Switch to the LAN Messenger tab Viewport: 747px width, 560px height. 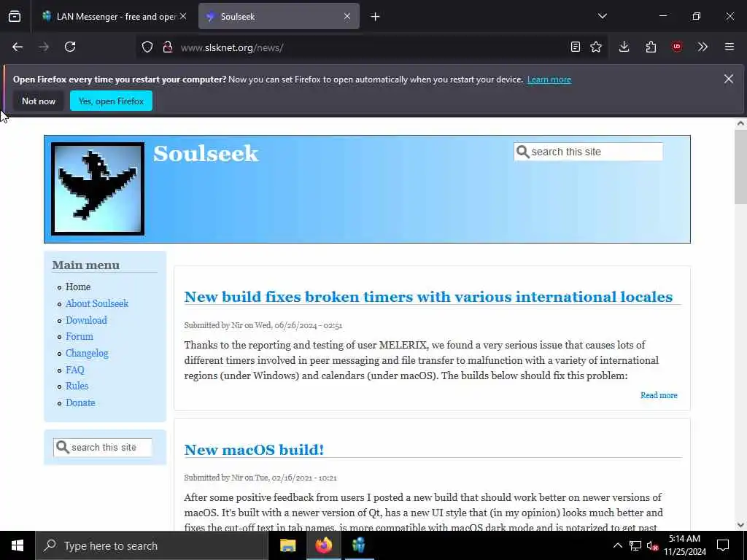(115, 17)
